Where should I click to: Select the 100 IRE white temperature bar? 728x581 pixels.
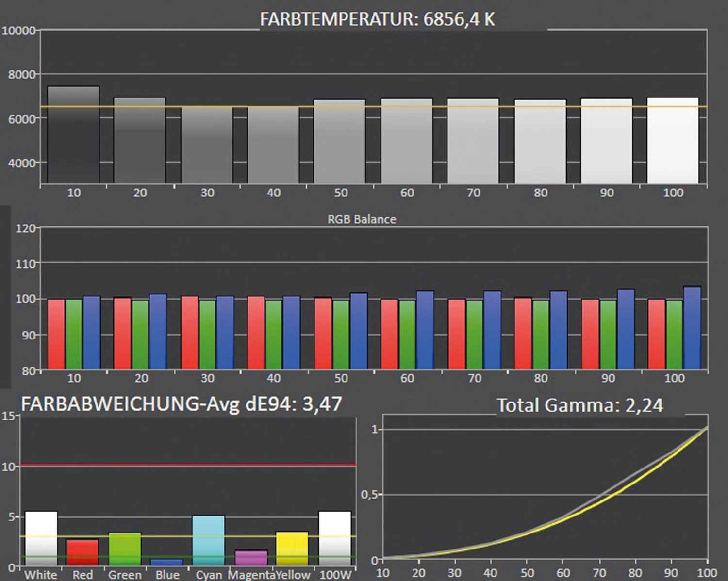tap(673, 141)
